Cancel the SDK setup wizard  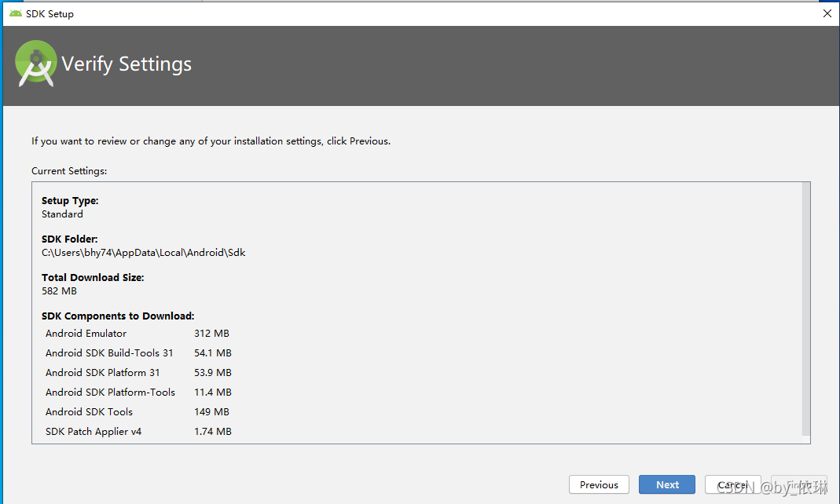click(x=732, y=484)
